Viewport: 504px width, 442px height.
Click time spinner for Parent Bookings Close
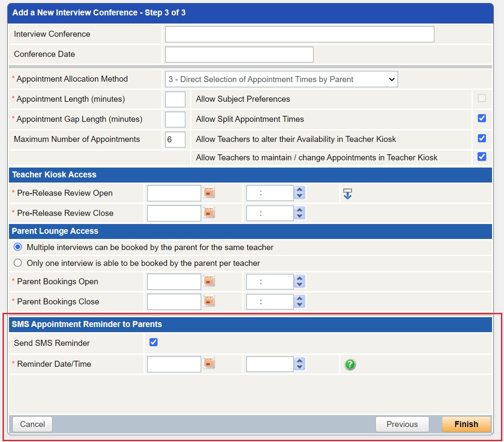pyautogui.click(x=300, y=302)
